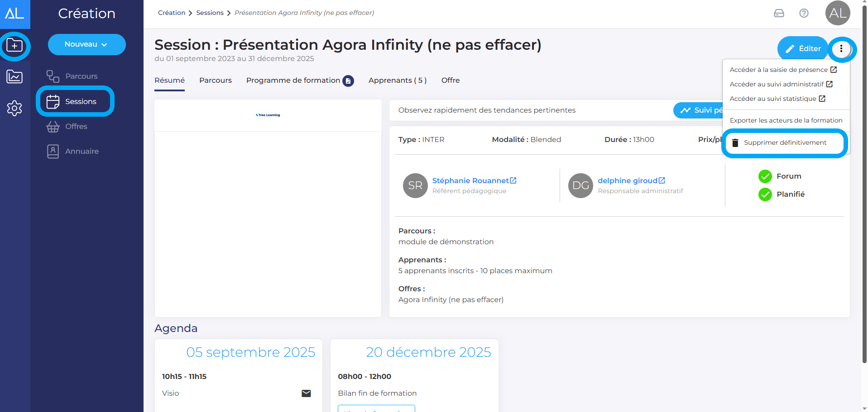The width and height of the screenshot is (868, 412).
Task: Switch to the Offre tab
Action: coord(450,81)
